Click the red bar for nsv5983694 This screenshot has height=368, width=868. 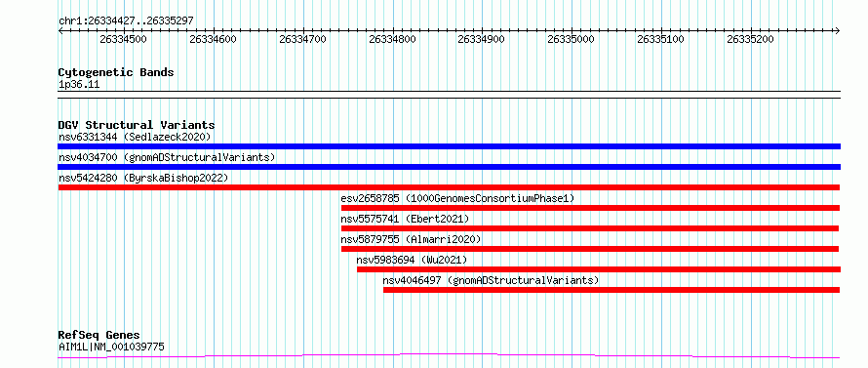click(599, 269)
